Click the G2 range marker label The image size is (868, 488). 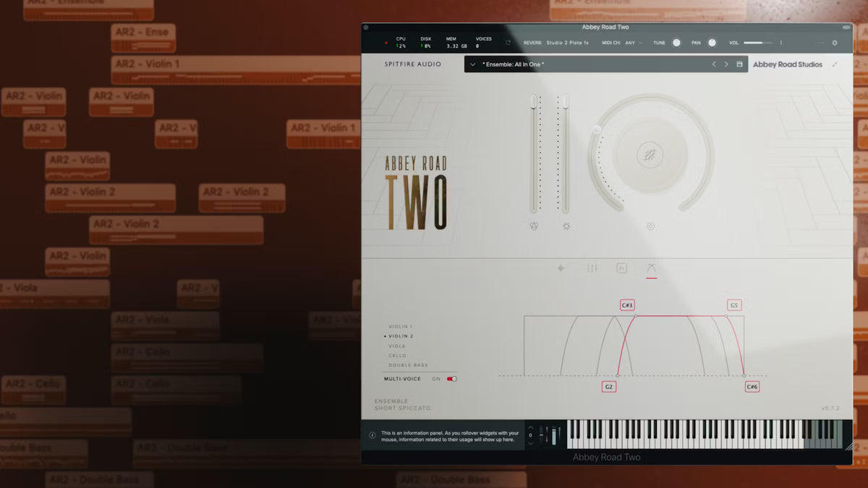[x=609, y=387]
